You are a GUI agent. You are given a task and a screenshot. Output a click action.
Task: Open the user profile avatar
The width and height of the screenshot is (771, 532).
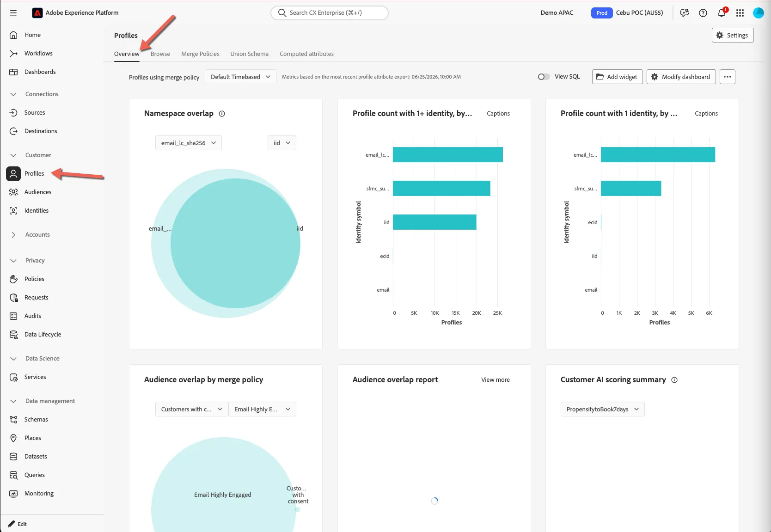tap(759, 13)
